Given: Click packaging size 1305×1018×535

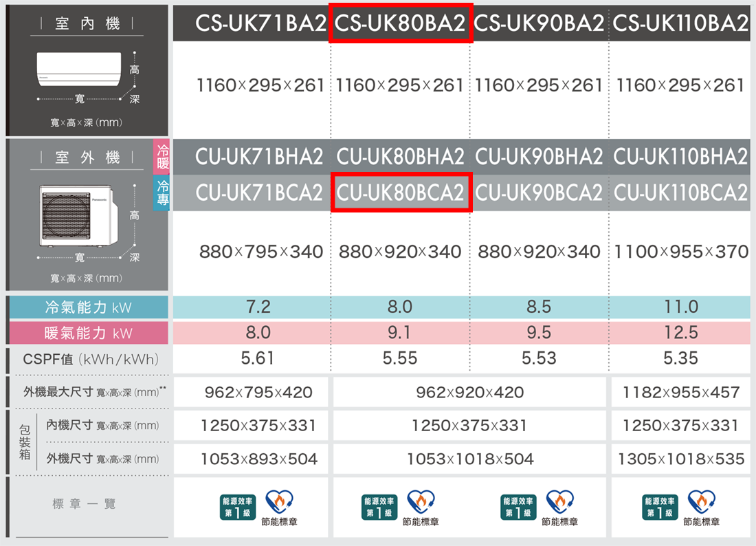Looking at the screenshot, I should [681, 459].
